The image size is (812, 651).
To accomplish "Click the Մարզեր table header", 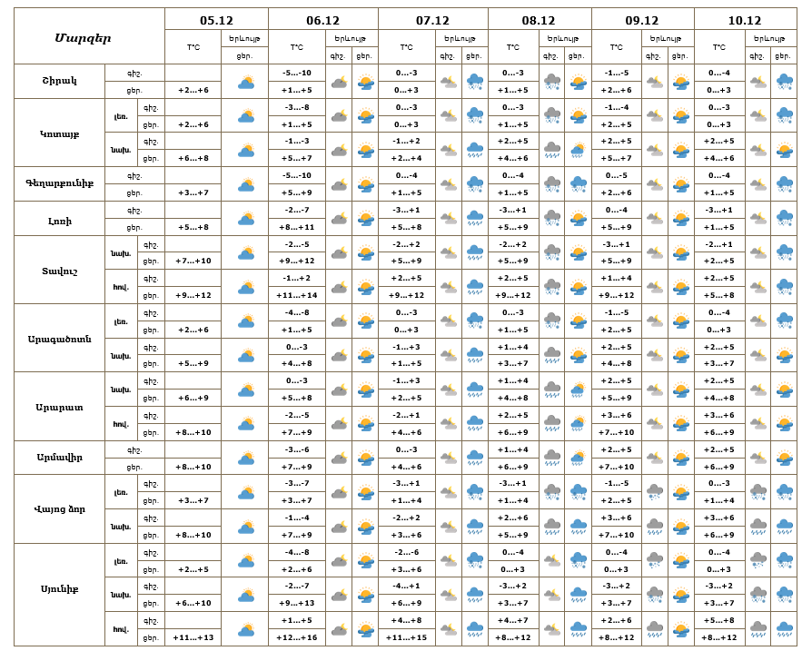I will click(x=82, y=37).
